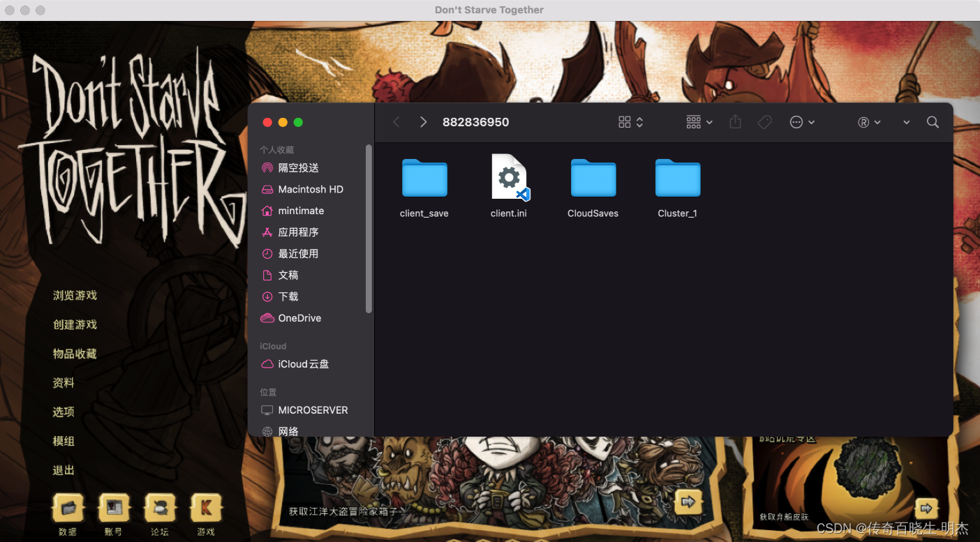The width and height of the screenshot is (980, 542).
Task: Click the 位置 section header
Action: click(268, 392)
